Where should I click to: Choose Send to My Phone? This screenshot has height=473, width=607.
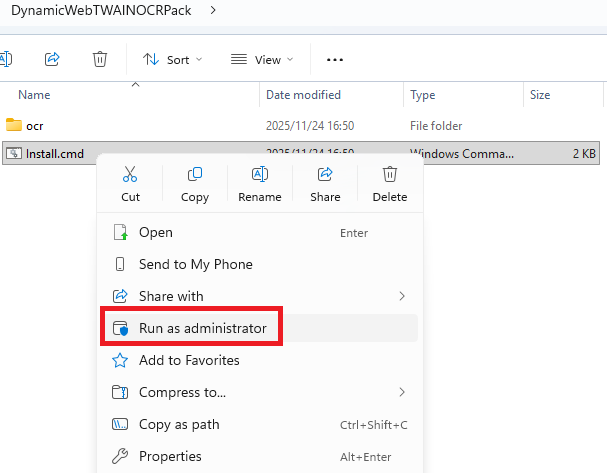pyautogui.click(x=260, y=264)
